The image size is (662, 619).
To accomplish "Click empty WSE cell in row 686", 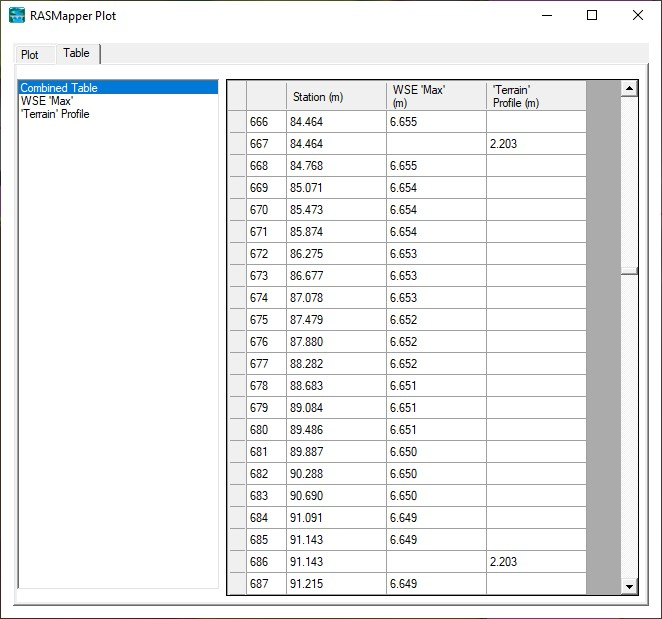I will click(436, 562).
